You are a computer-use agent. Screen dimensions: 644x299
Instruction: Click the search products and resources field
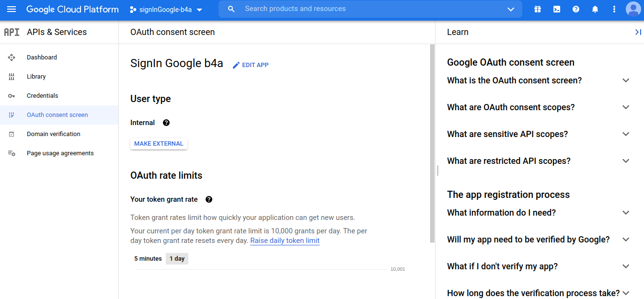pos(370,9)
